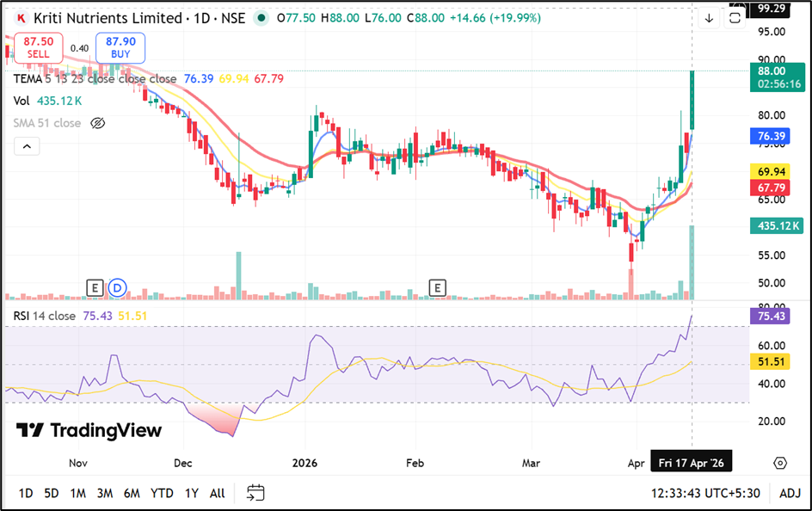The height and width of the screenshot is (511, 812).
Task: Select the 1Y time range
Action: pos(191,493)
